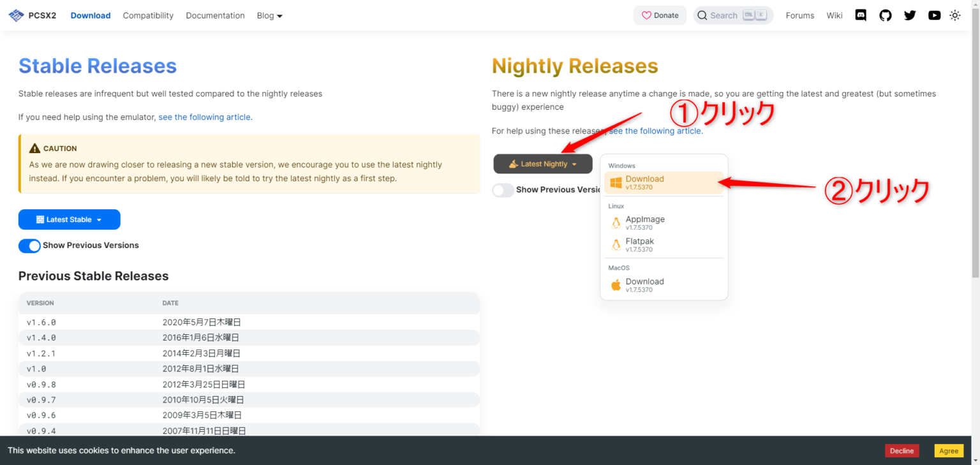Click the Apple logo MacOS download icon
This screenshot has width=980, height=465.
coord(616,285)
